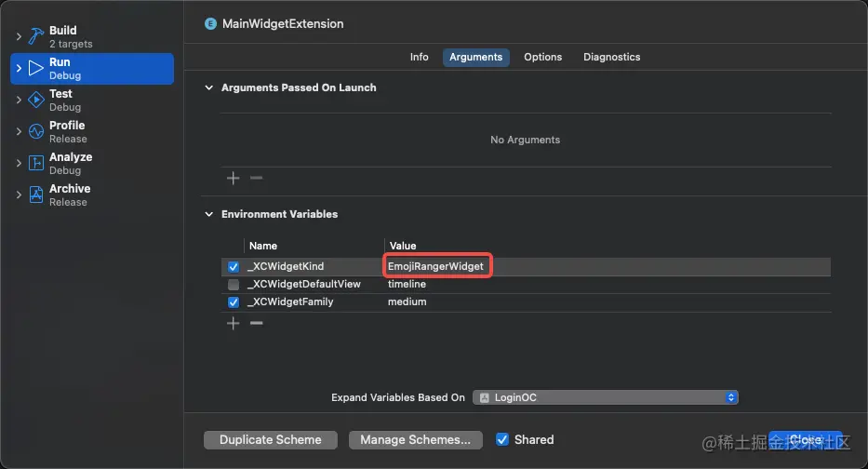The height and width of the screenshot is (469, 868).
Task: Remove launch argument with minus icon
Action: pos(257,178)
